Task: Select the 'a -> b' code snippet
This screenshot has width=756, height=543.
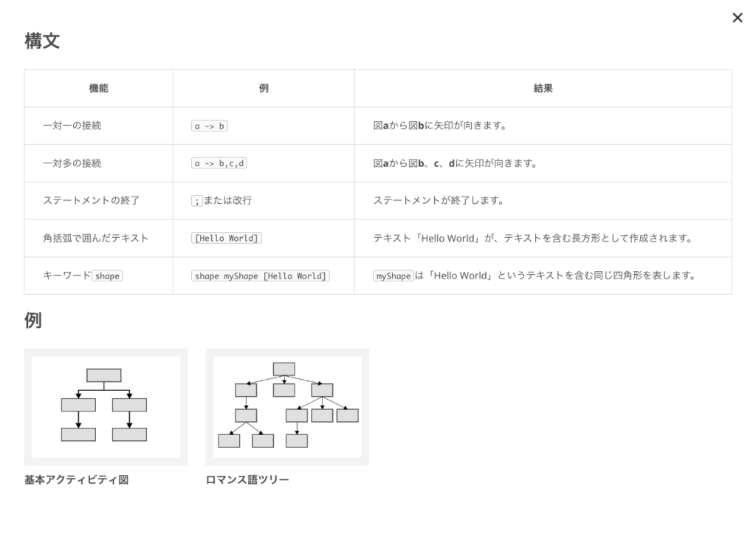Action: point(209,126)
